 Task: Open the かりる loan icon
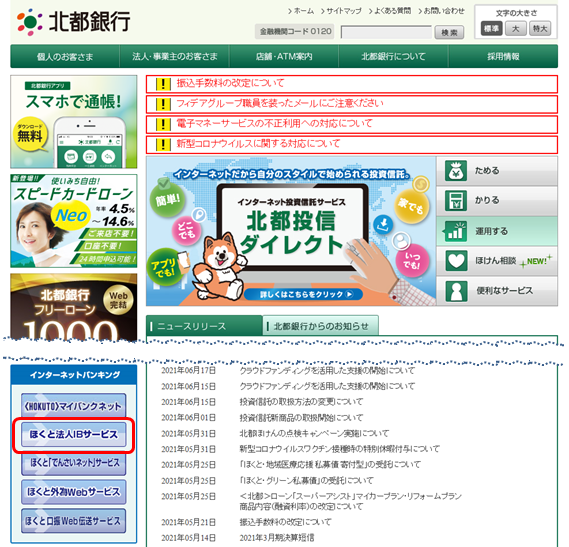[x=456, y=201]
